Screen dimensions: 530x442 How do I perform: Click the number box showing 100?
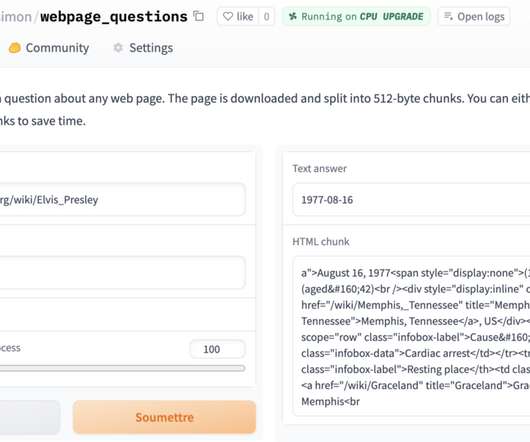click(x=217, y=349)
